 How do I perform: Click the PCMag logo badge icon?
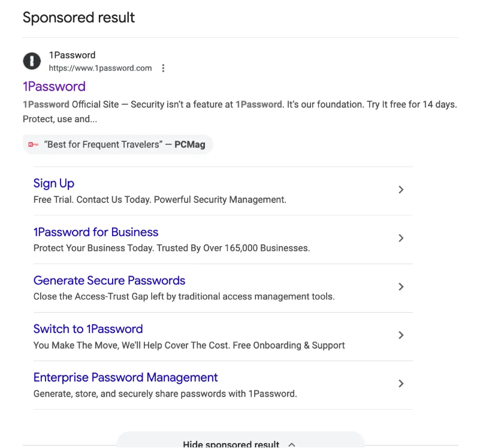click(34, 144)
